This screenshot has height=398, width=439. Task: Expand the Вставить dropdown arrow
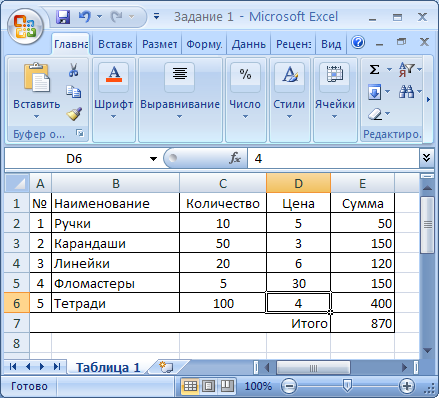37,117
